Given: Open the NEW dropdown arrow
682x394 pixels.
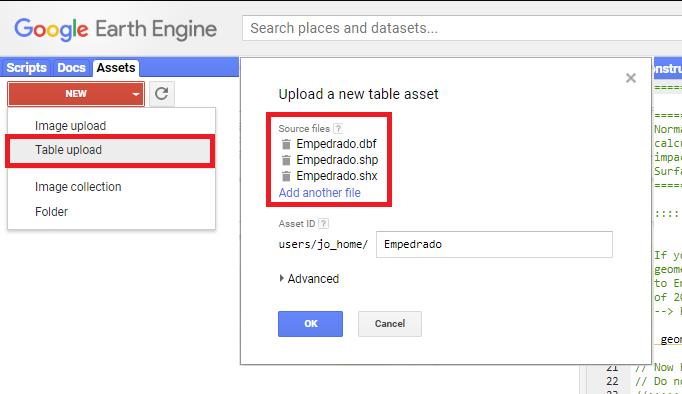Looking at the screenshot, I should tap(136, 94).
